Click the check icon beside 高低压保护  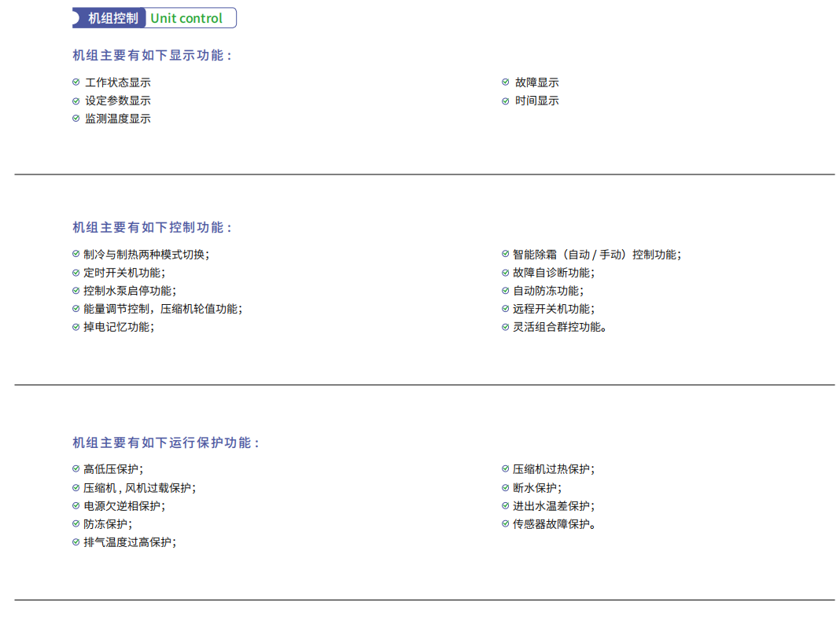(x=76, y=469)
